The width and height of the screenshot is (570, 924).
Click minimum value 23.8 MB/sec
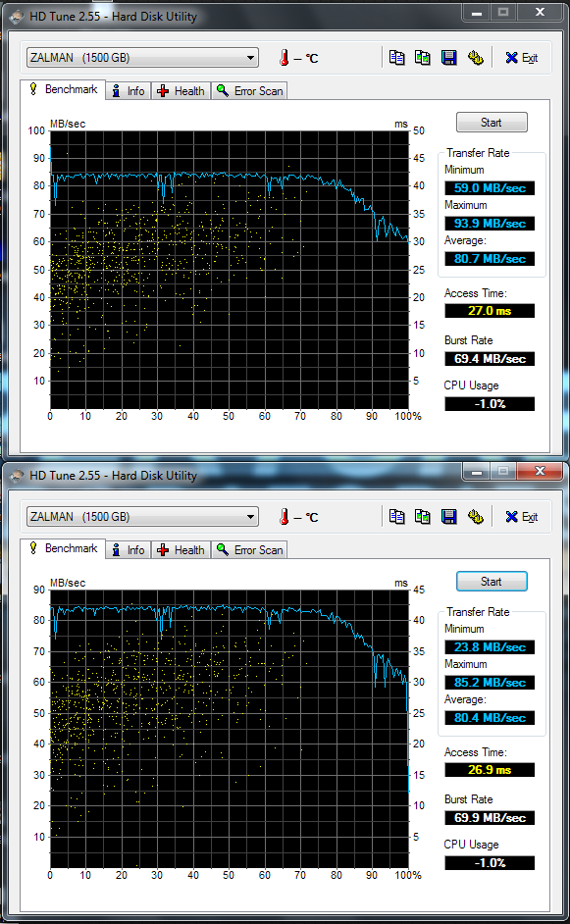[x=490, y=647]
